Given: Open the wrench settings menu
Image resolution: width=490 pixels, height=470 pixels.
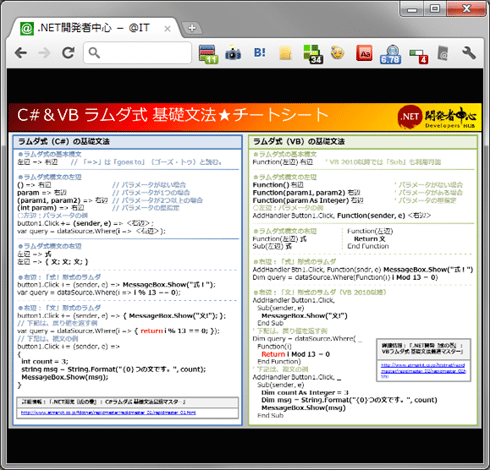Looking at the screenshot, I should point(469,53).
